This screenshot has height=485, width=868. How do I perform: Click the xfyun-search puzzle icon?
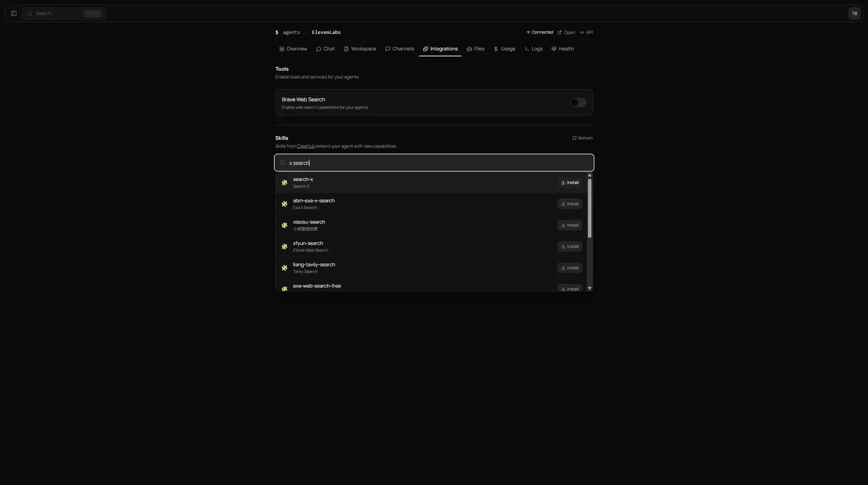tap(284, 247)
